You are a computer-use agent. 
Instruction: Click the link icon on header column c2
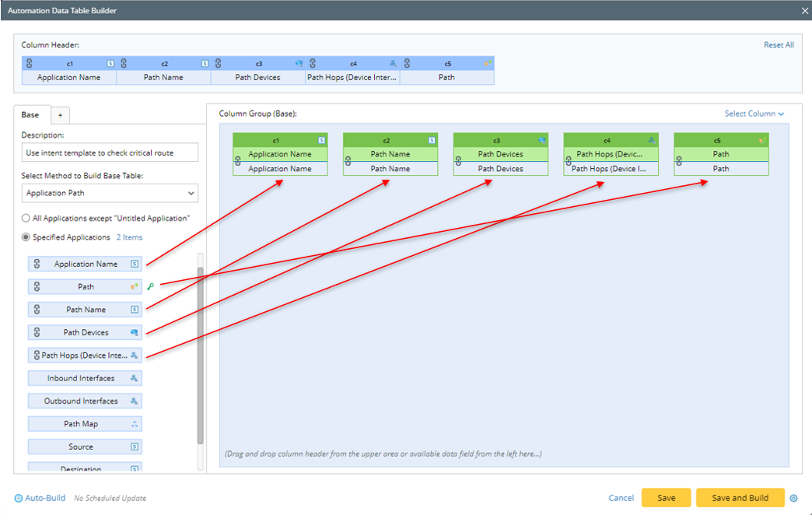(124, 63)
